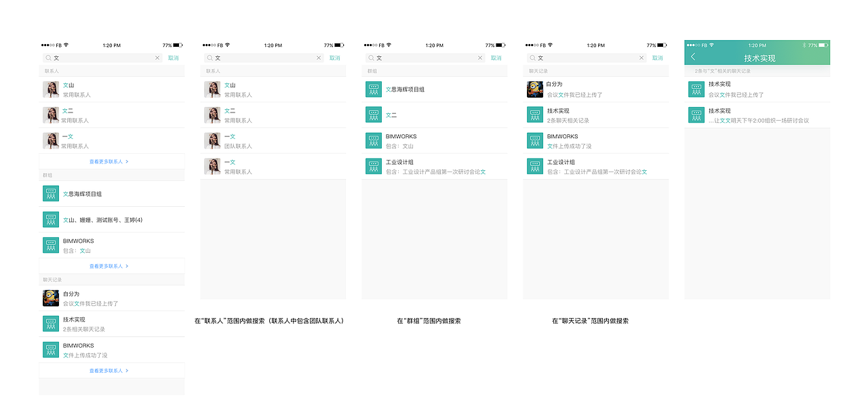The image size is (868, 419).
Task: Tap the 工业设计组 group icon in fourth screen
Action: (534, 165)
